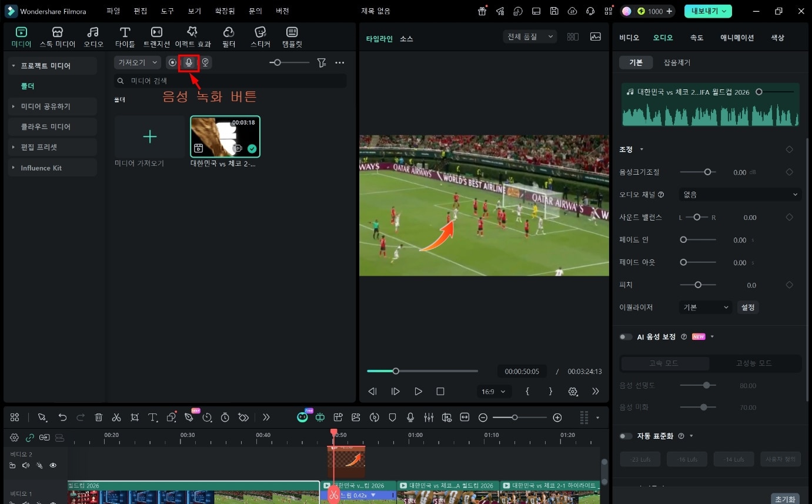The height and width of the screenshot is (504, 812).
Task: Click the 설정 equalizer settings button
Action: [x=748, y=307]
